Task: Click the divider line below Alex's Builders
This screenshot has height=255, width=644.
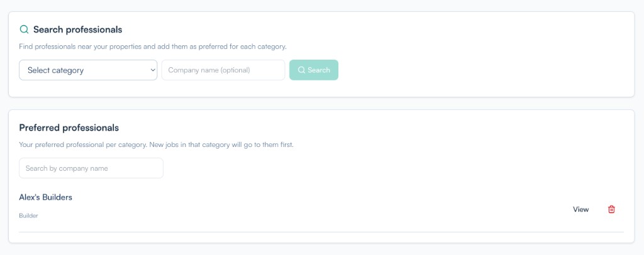Action: [321, 232]
